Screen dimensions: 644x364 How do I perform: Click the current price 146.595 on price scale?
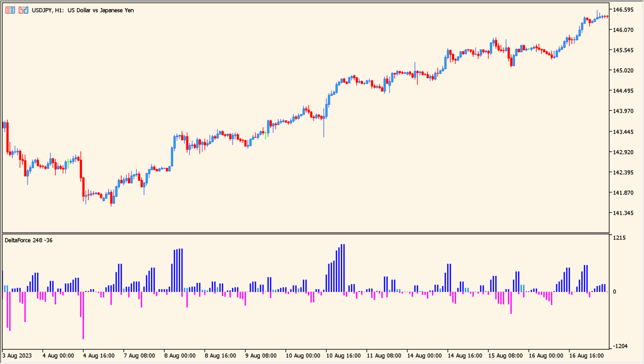coord(624,9)
